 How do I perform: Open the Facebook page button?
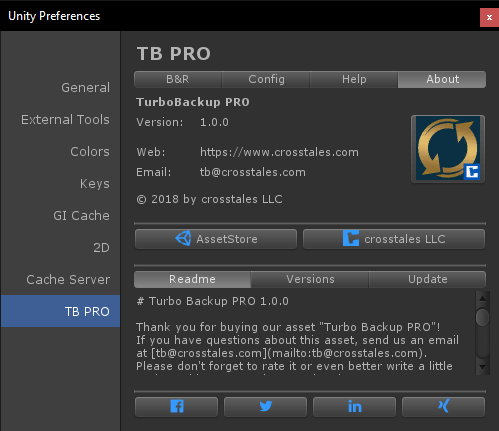tap(176, 407)
